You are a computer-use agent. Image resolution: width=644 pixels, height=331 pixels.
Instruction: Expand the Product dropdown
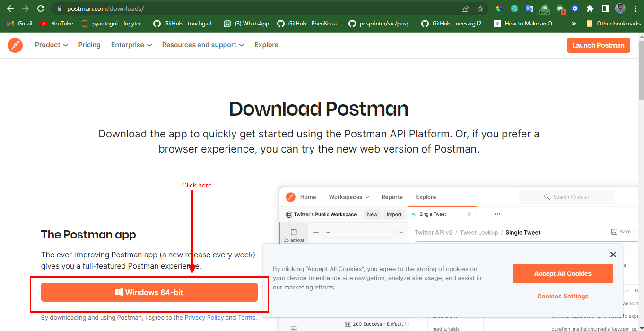point(51,45)
